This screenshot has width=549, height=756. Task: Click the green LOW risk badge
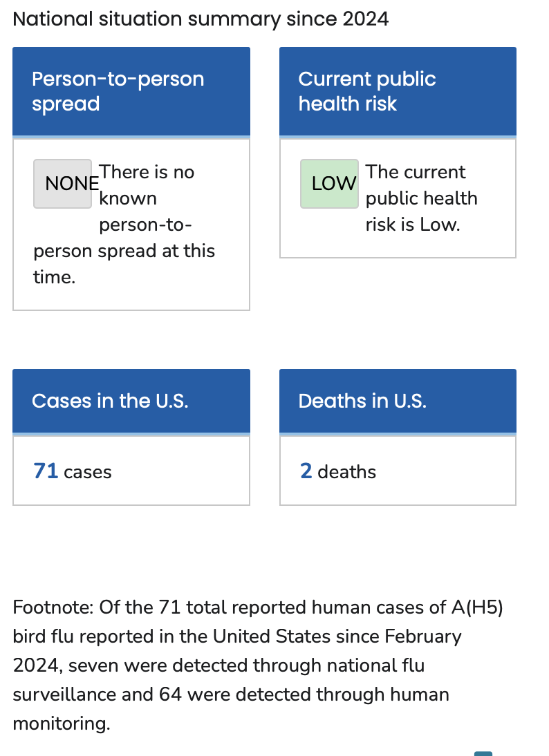click(x=329, y=184)
